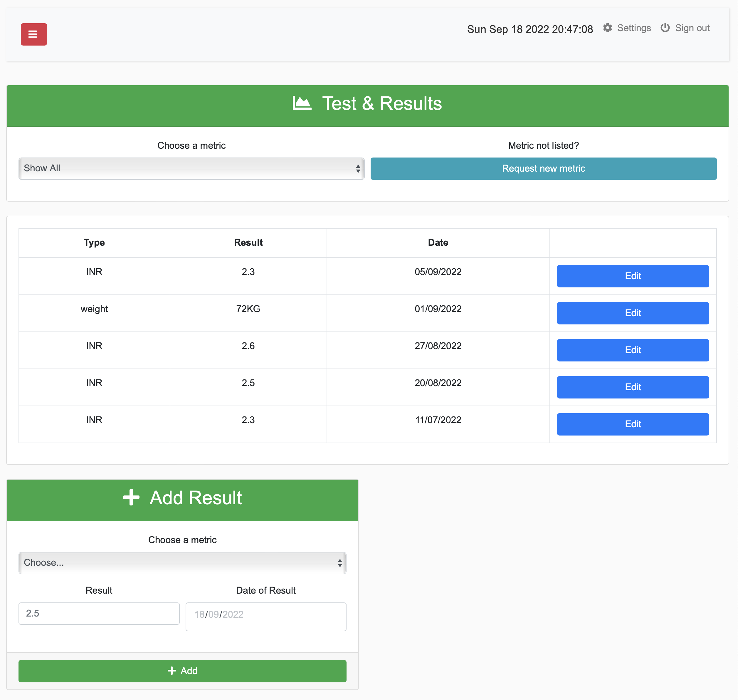Edit the INR result dated 05/09/2022
The height and width of the screenshot is (700, 738).
(633, 276)
